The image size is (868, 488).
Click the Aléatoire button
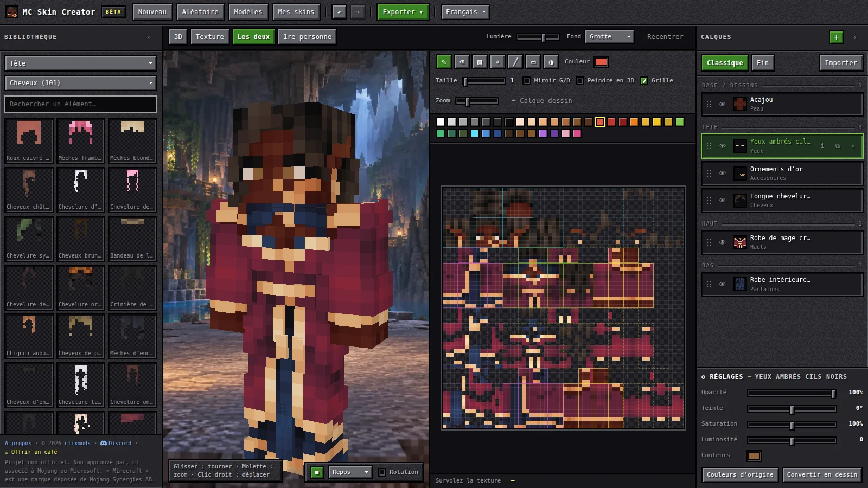(200, 12)
